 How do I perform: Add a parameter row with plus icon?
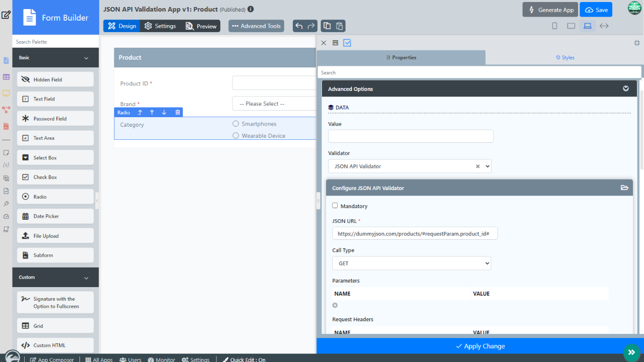tap(335, 305)
